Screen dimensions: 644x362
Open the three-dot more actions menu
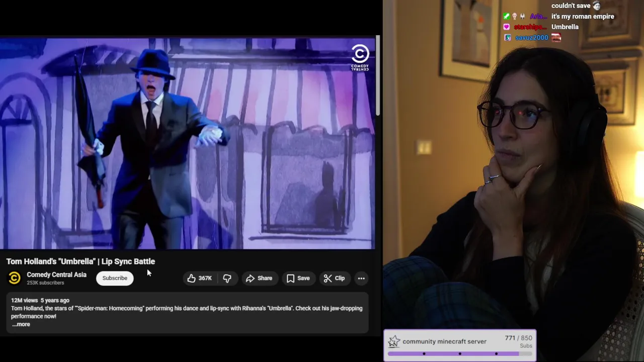361,278
